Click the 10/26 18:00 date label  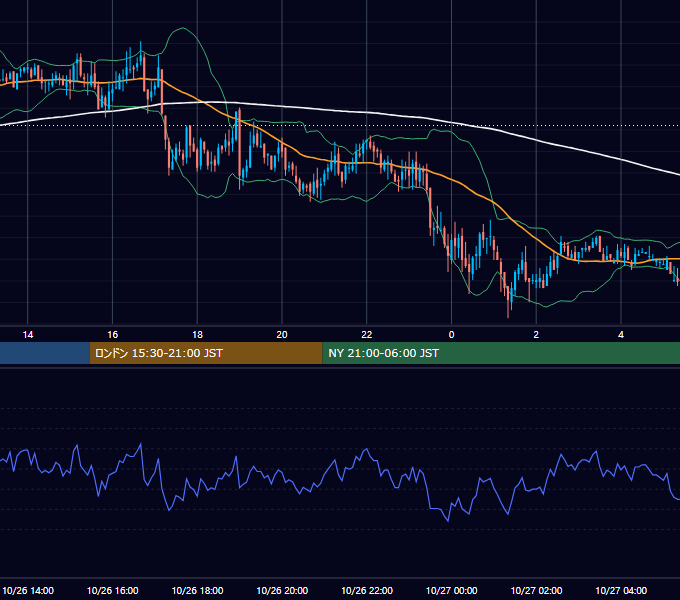(x=197, y=590)
